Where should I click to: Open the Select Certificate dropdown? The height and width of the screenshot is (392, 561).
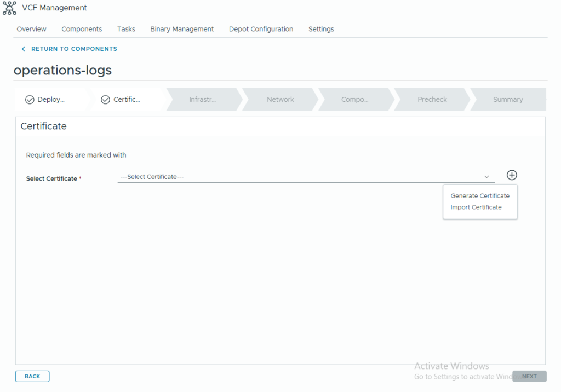pyautogui.click(x=301, y=177)
